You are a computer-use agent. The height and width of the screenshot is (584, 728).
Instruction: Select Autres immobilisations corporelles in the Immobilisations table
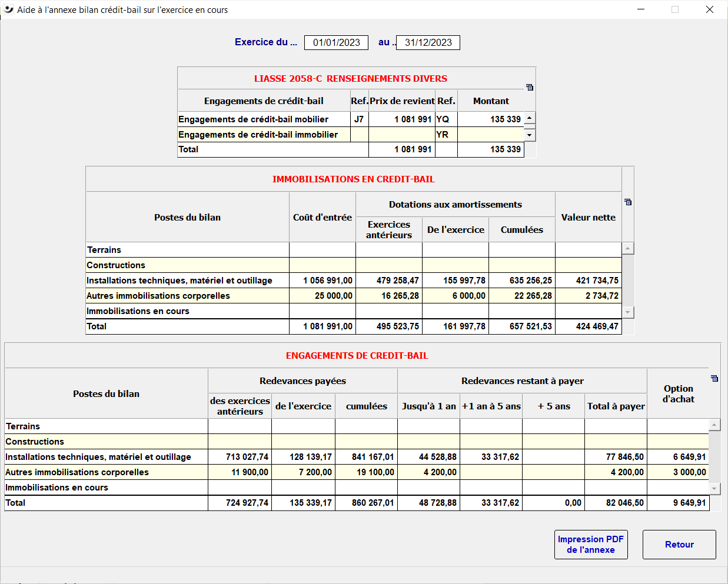158,296
